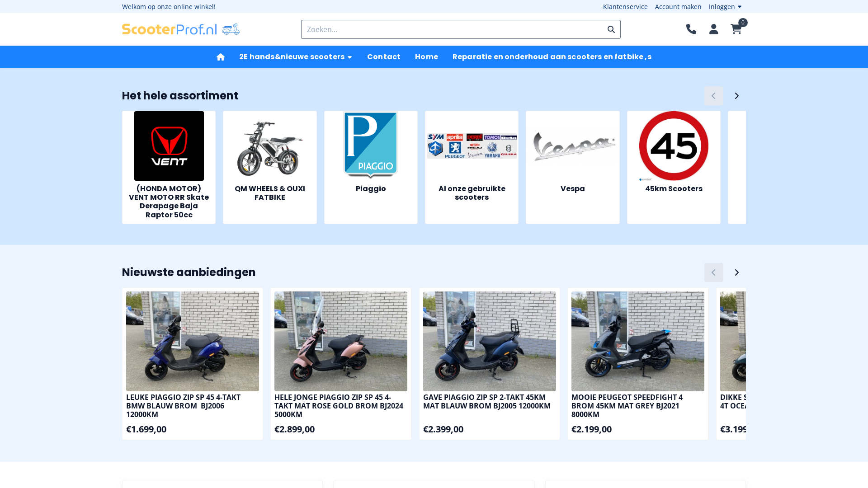Screen dimensions: 868x488
Task: Click the ScooterProf.nl logo
Action: 180,29
